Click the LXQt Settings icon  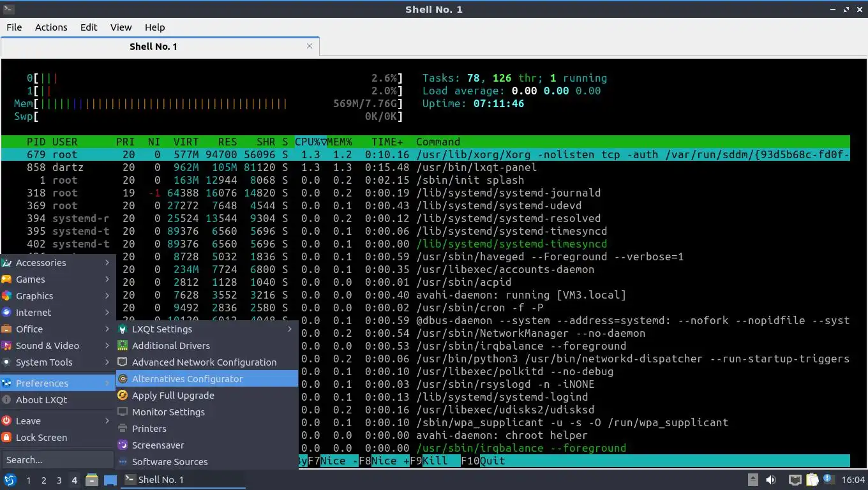tap(123, 329)
